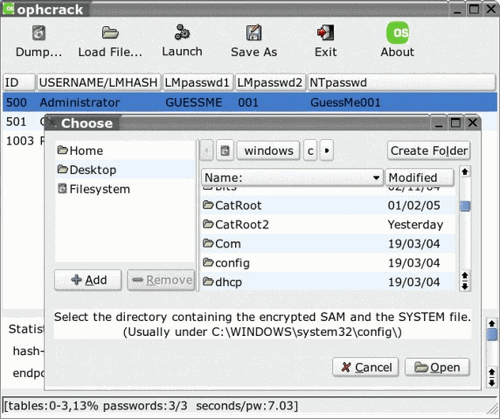Image resolution: width=500 pixels, height=419 pixels.
Task: Select the CatRoot folder
Action: (x=328, y=205)
